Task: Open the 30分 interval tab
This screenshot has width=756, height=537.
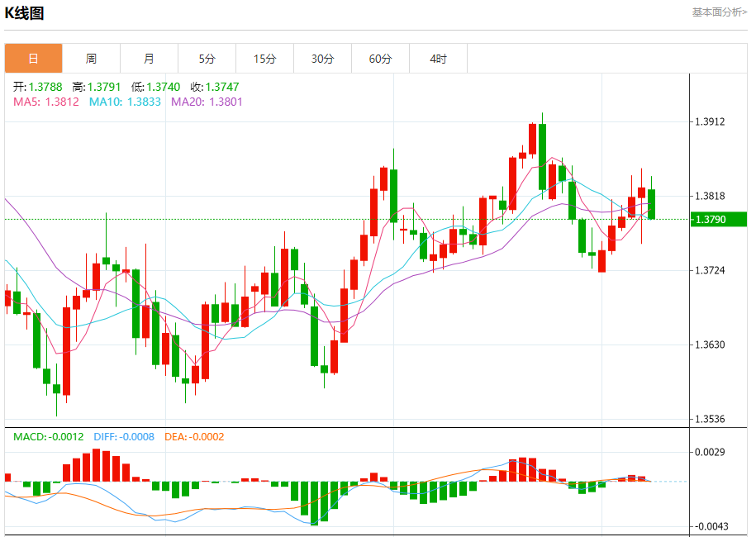Action: pos(322,59)
